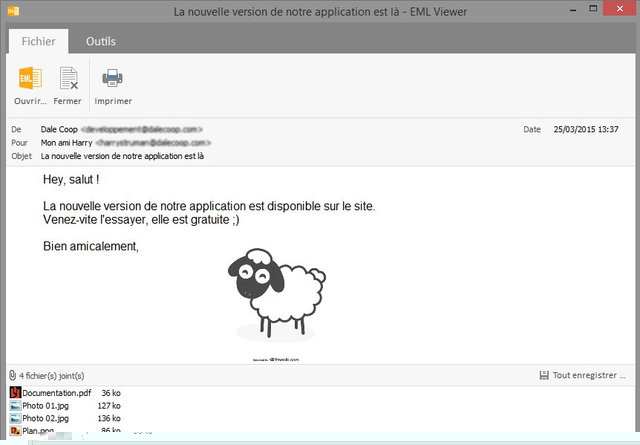The height and width of the screenshot is (445, 640).
Task: Click the freepik credit link below the sheep
Action: [275, 357]
